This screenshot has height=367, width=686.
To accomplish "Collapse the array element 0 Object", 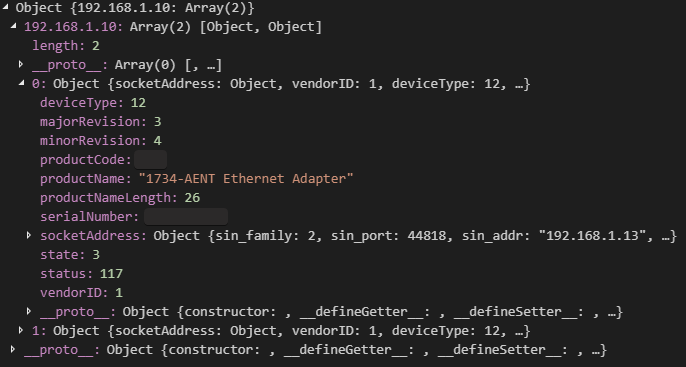I will pos(22,83).
